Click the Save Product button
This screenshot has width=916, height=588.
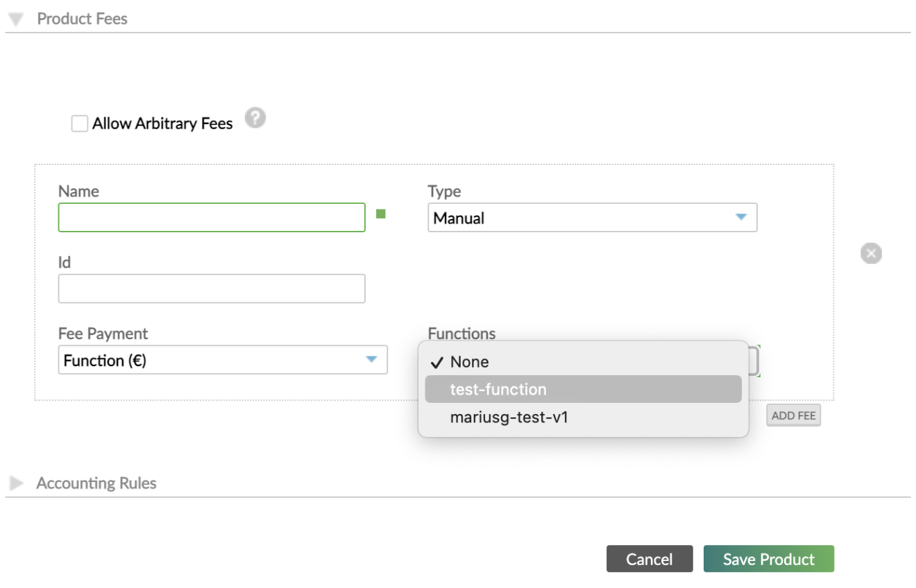768,559
